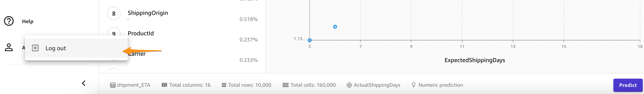Image resolution: width=644 pixels, height=94 pixels.
Task: Click the data point on x-axis at 5
Action: (x=309, y=40)
